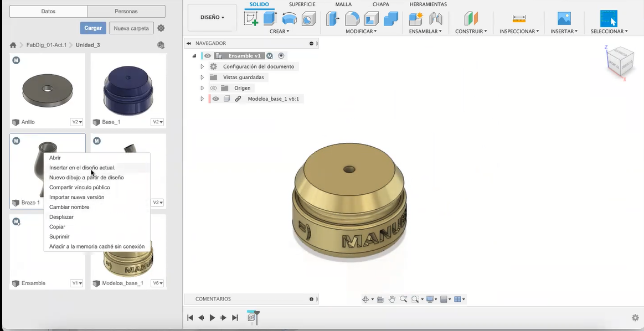Expand Configuración del documento tree node

click(202, 66)
